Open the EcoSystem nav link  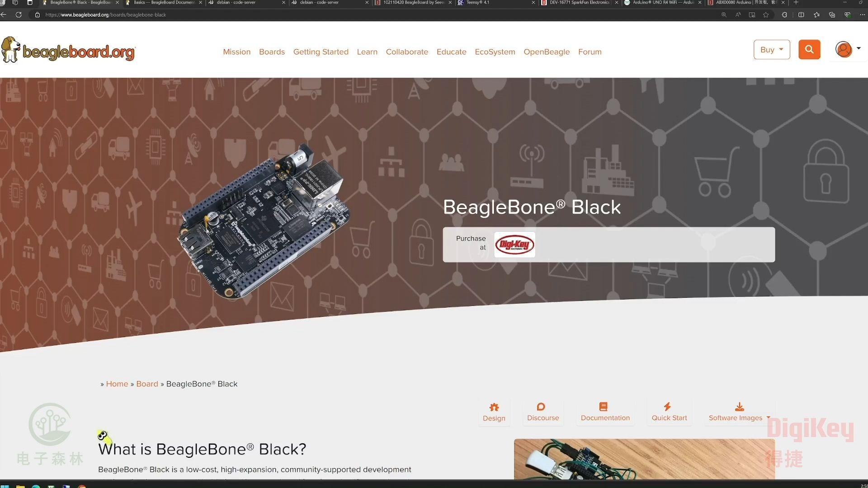tap(495, 52)
